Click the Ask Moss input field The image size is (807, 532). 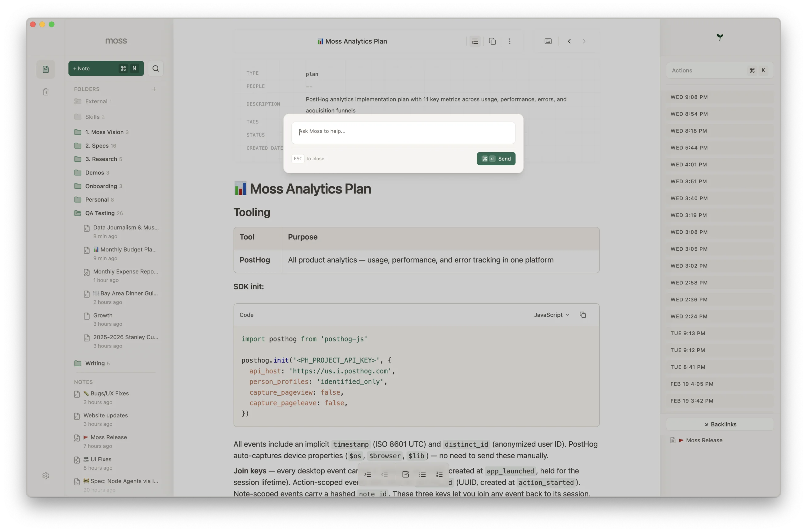pos(403,132)
